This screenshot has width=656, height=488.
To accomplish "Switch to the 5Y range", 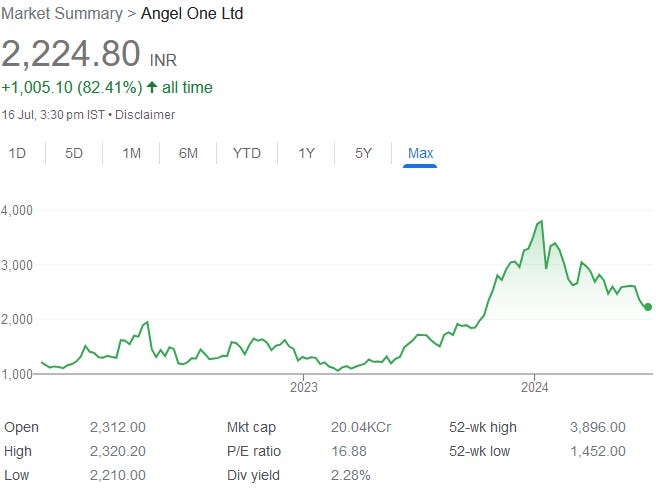I will click(x=363, y=153).
